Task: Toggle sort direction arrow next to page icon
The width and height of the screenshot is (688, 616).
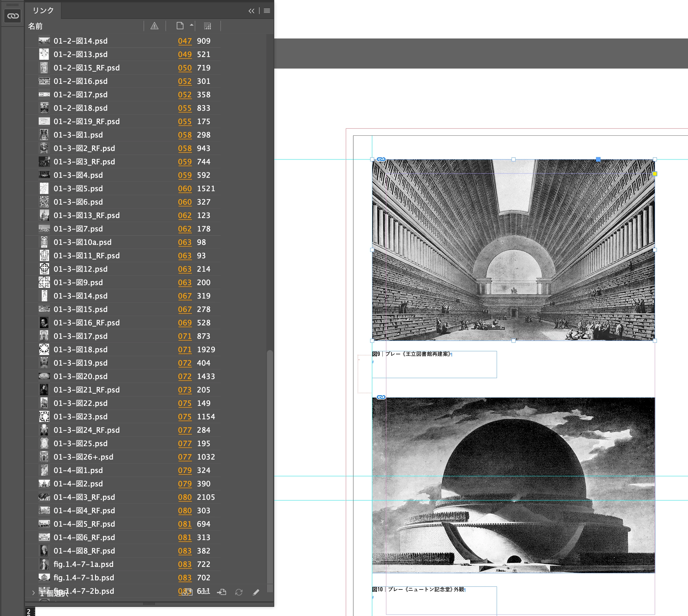Action: tap(191, 25)
